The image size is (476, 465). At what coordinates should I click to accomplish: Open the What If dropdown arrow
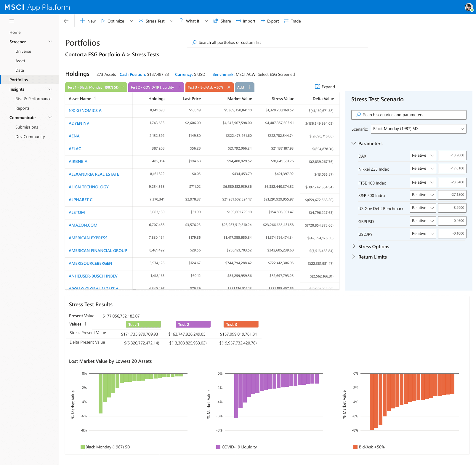[x=206, y=21]
